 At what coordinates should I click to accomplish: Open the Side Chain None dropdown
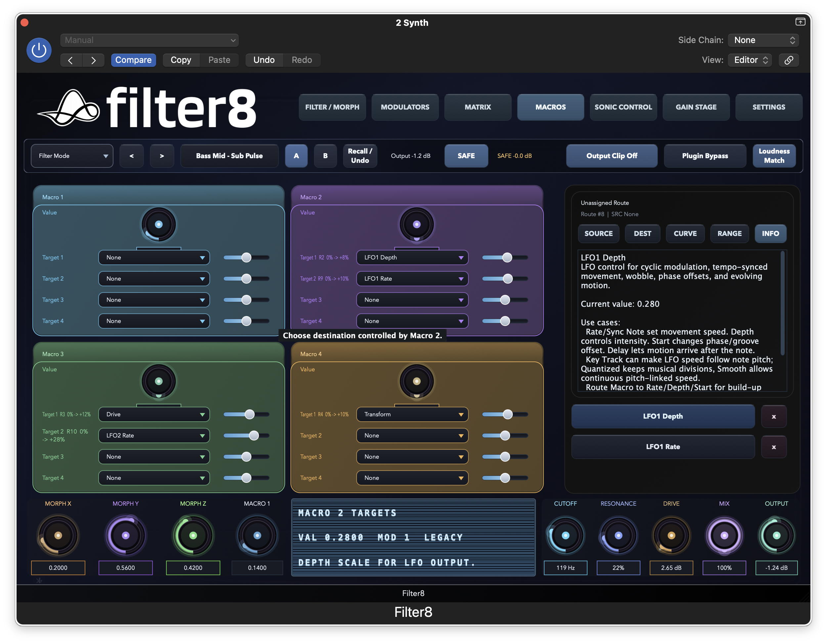pos(763,40)
